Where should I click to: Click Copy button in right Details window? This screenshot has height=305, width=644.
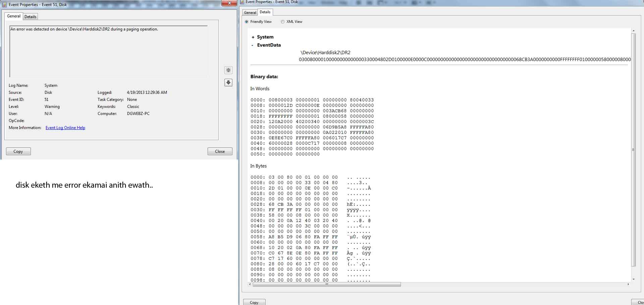254,302
